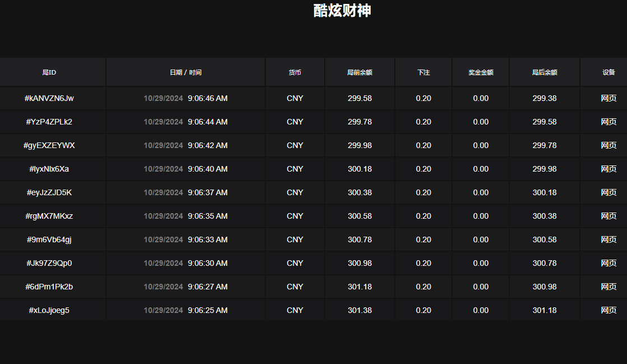This screenshot has width=627, height=364.
Task: Click the 0.00 bonus cell for #6dPm1Pk2b
Action: coord(480,286)
